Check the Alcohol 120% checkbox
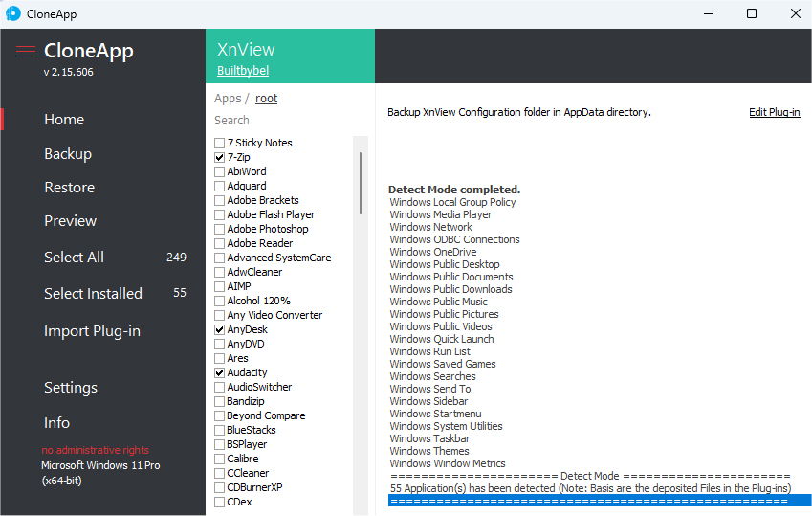The image size is (812, 516). (220, 301)
